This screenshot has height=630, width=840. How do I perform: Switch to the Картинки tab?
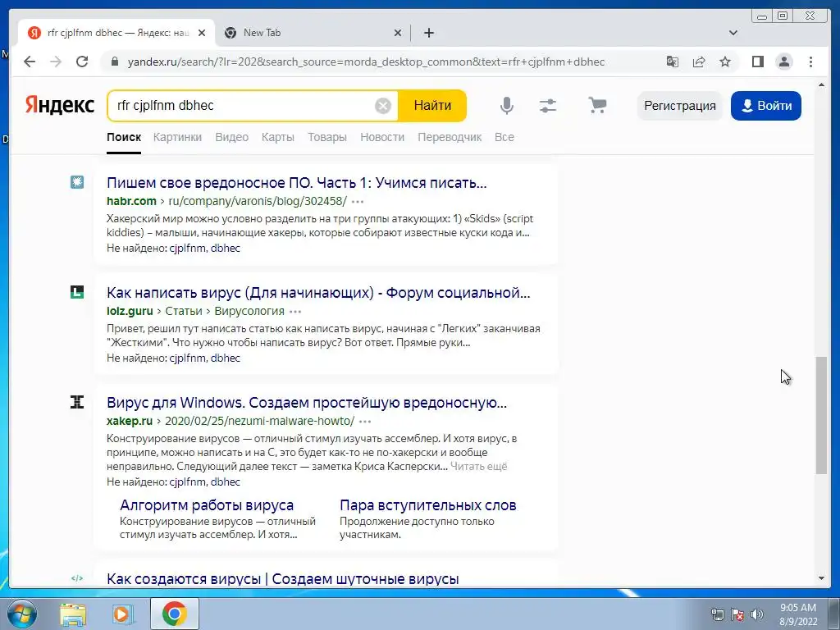coord(177,137)
